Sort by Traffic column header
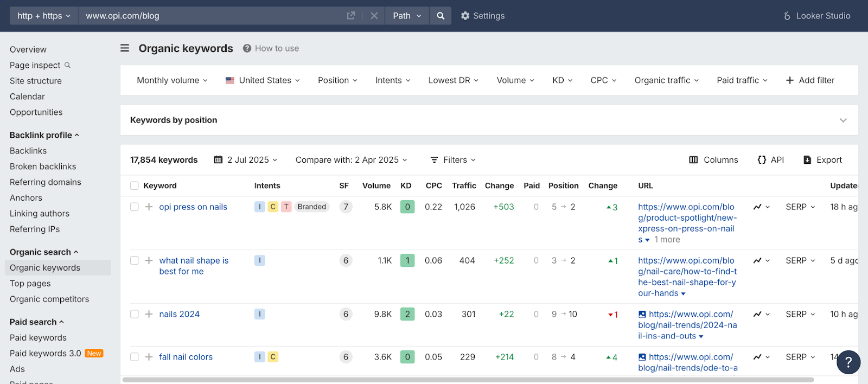868x384 pixels. coord(464,185)
